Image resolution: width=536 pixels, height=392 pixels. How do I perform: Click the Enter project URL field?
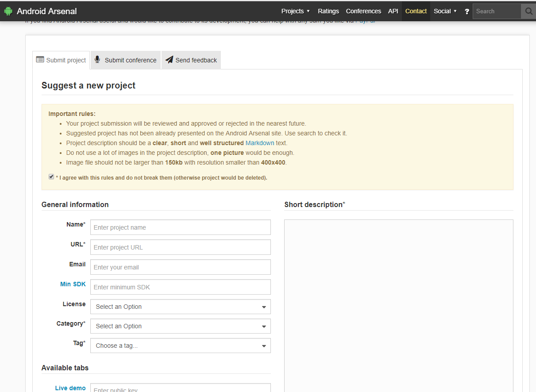tap(180, 247)
